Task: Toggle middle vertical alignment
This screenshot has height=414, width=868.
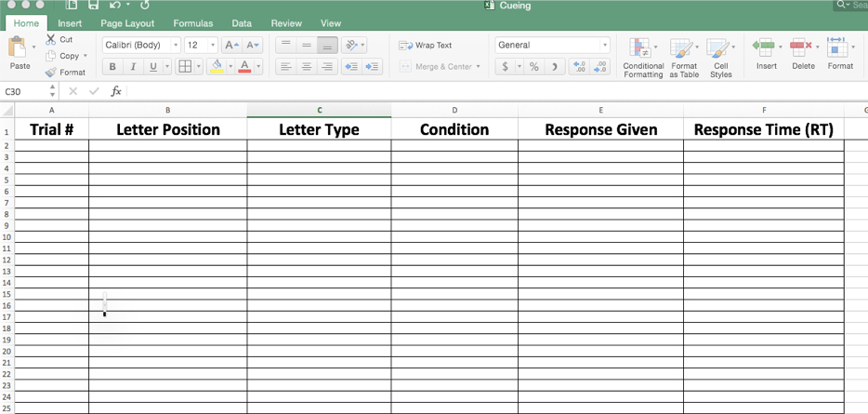Action: (x=307, y=45)
